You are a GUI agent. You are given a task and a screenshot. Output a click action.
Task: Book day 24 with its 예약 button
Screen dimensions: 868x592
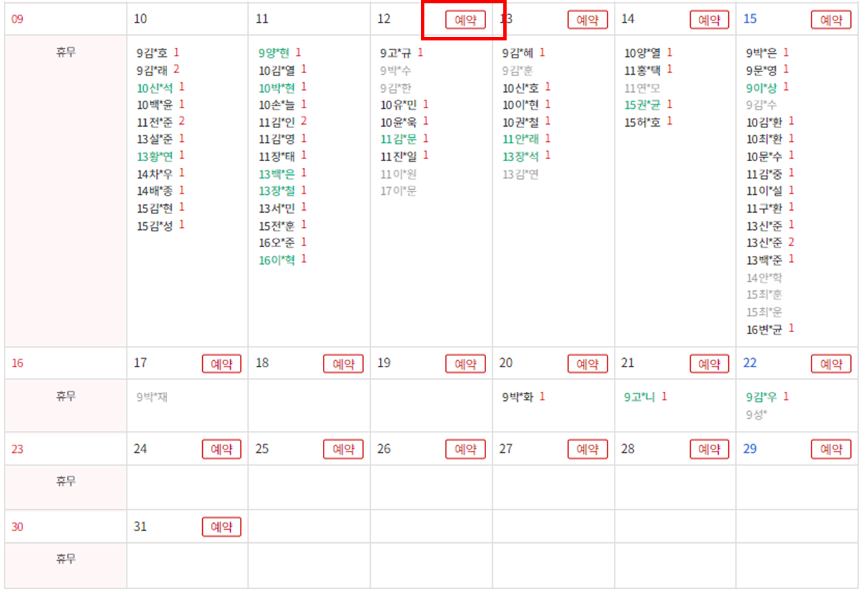[x=221, y=449]
